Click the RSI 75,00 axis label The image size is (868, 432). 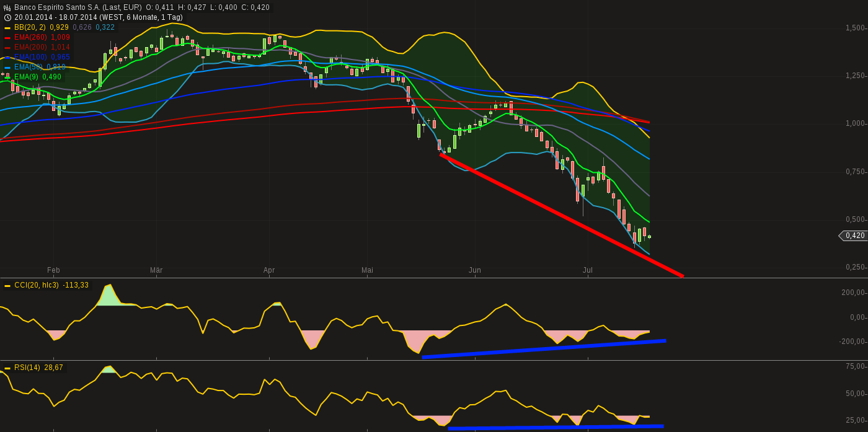(x=855, y=366)
